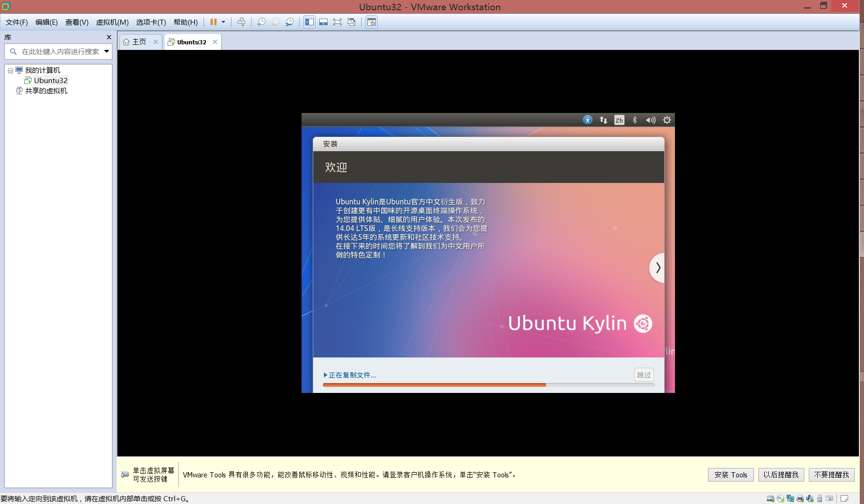Open the zh input method indicator
864x504 pixels.
(619, 120)
